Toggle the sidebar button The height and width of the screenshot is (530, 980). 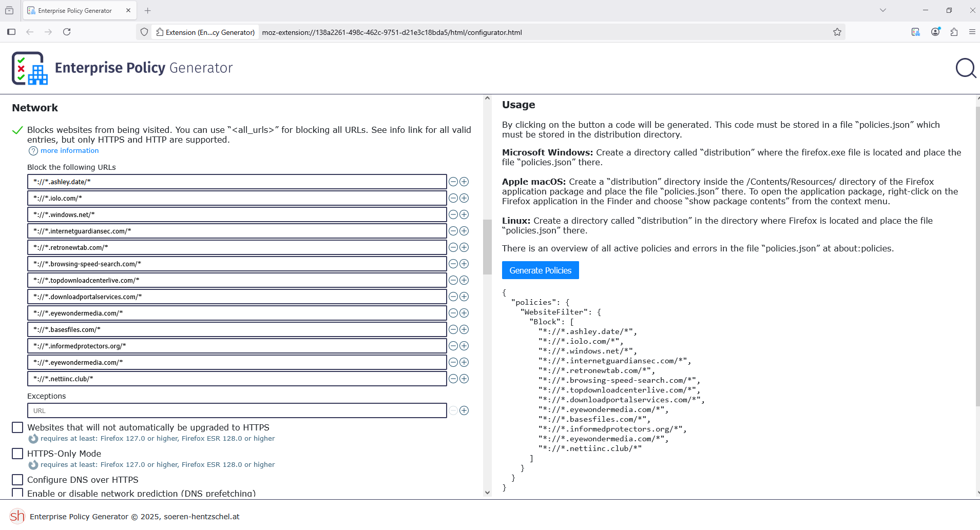click(11, 32)
